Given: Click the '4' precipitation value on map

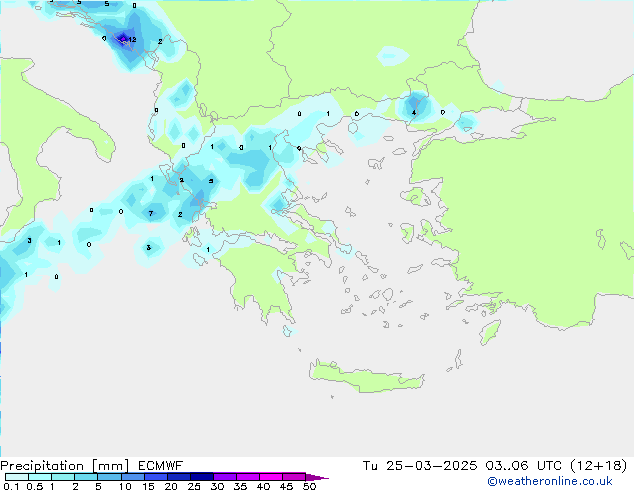Looking at the screenshot, I should 414,112.
